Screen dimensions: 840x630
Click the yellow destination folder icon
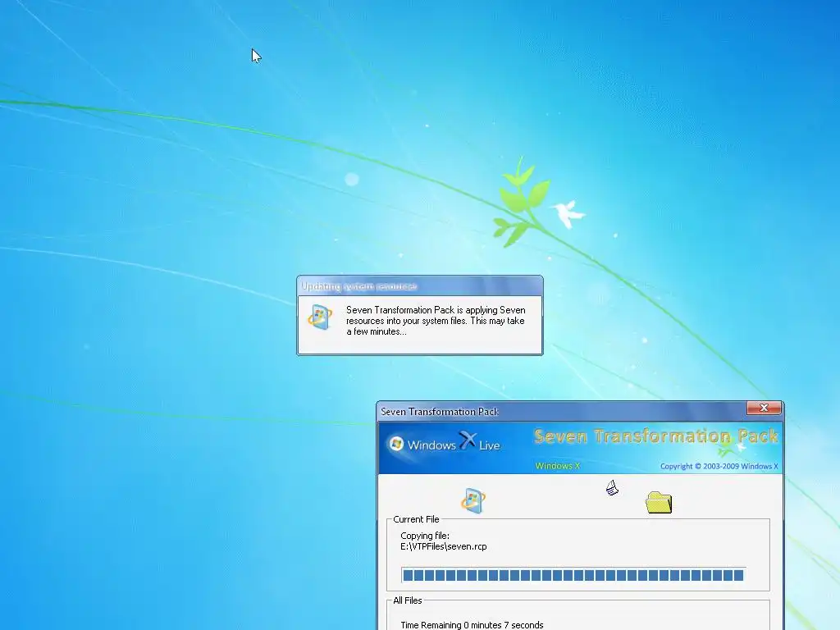pyautogui.click(x=659, y=503)
